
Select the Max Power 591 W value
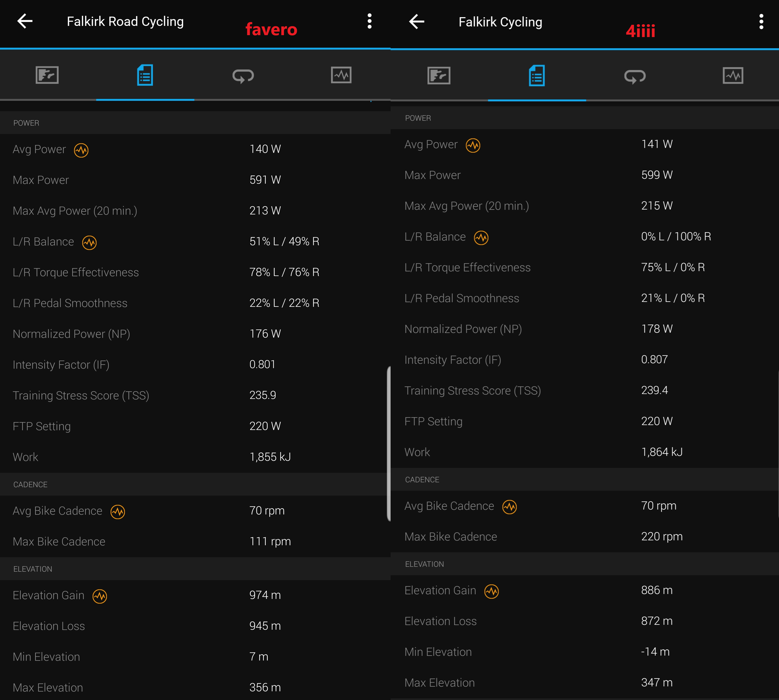[265, 180]
